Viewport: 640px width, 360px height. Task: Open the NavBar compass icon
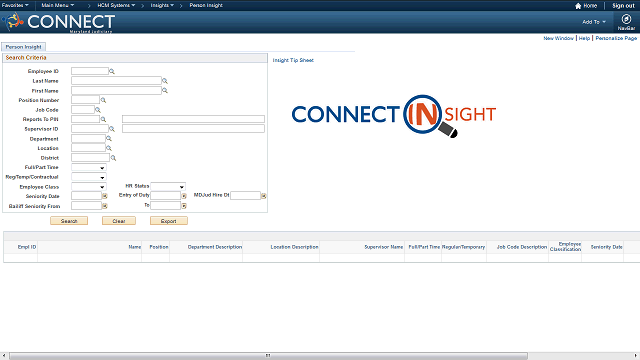point(626,19)
